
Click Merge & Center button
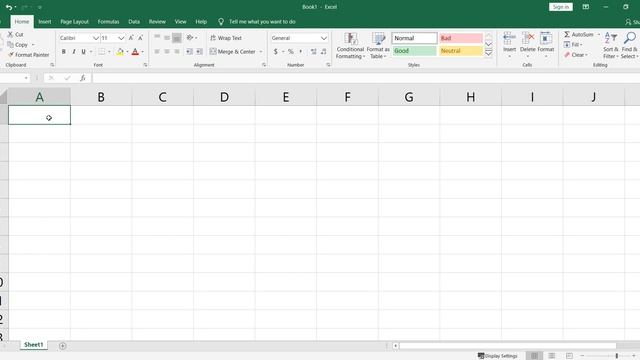(233, 51)
